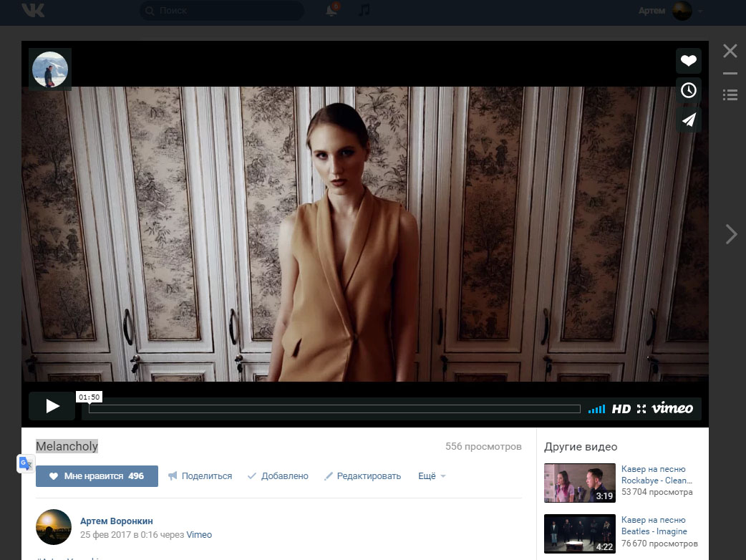This screenshot has width=746, height=560.
Task: Click the Артем header avatar
Action: tap(682, 11)
